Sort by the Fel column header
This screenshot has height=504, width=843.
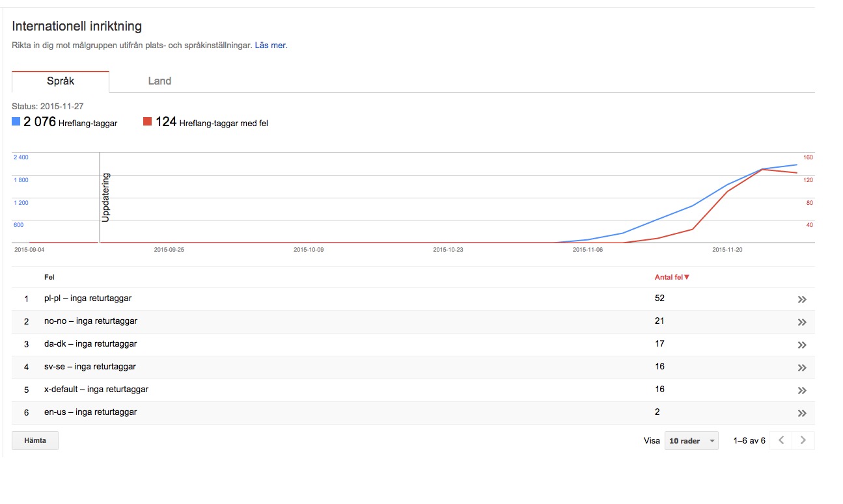point(49,277)
